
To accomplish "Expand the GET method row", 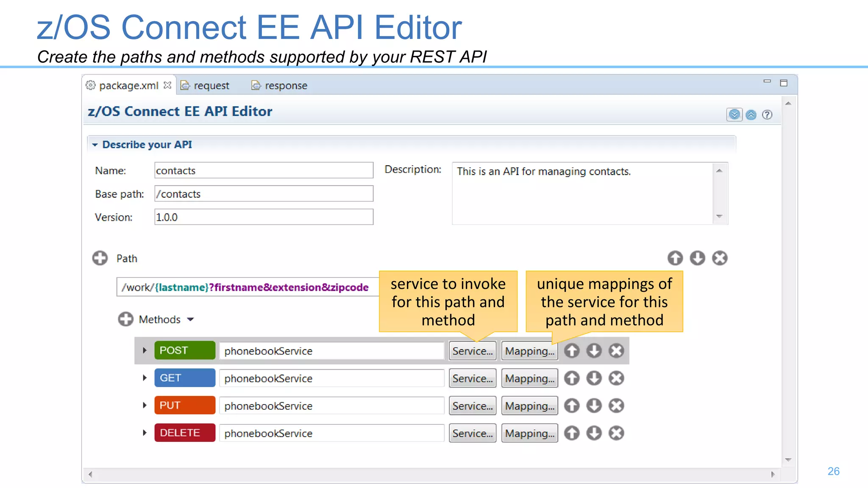I will coord(145,378).
